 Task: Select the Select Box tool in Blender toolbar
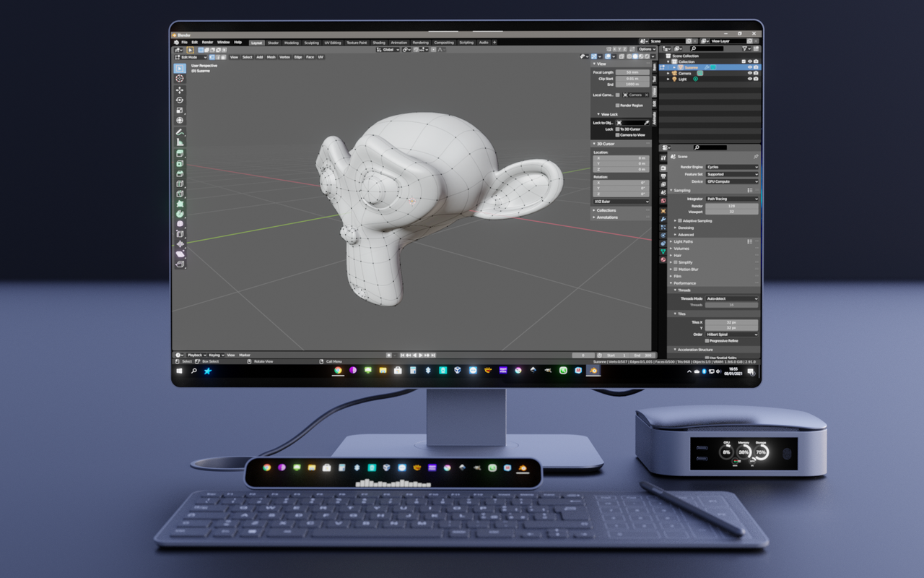coord(180,68)
